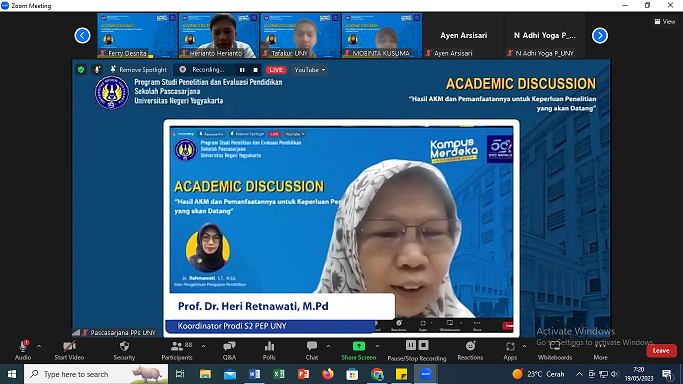Change layout using the View button

tap(665, 21)
